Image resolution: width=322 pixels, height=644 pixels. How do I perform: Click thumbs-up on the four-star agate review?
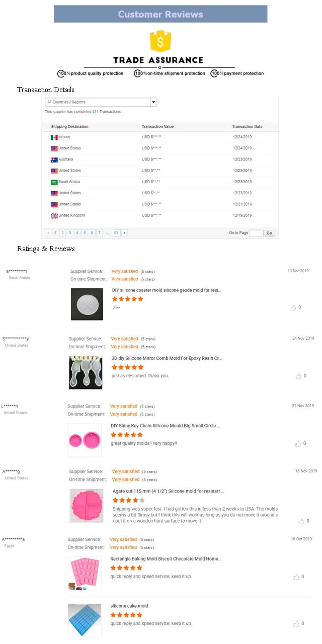click(x=301, y=521)
